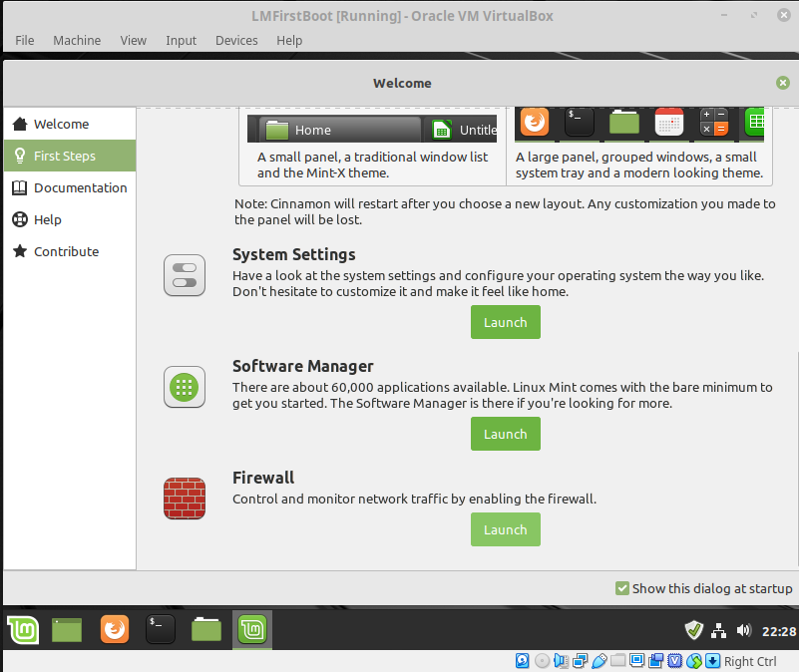Close the Welcome dialog

[783, 83]
